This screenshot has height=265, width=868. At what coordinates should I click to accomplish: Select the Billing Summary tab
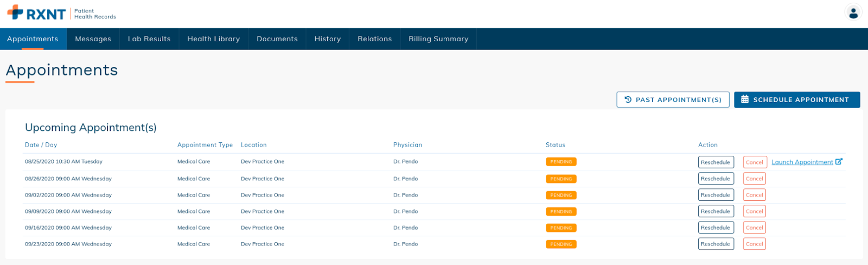[x=438, y=39]
